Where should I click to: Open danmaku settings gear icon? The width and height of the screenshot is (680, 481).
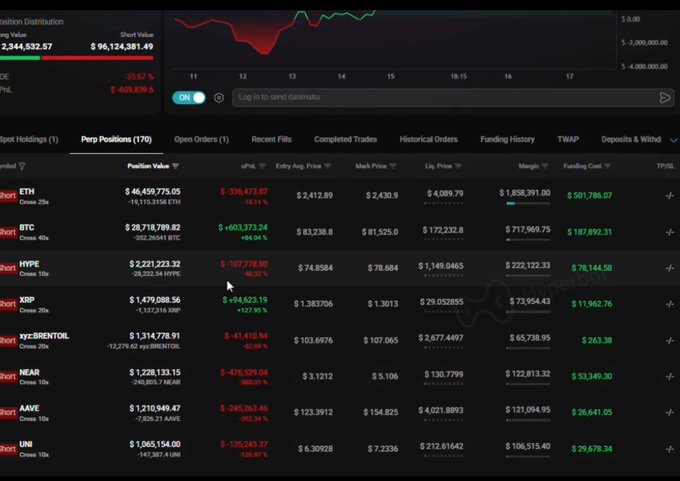click(x=219, y=98)
